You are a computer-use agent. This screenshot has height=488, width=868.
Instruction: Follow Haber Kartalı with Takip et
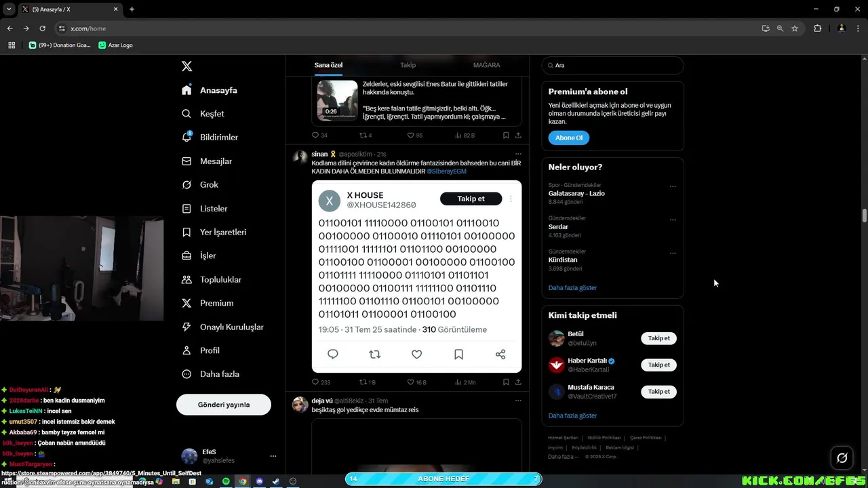tap(658, 365)
